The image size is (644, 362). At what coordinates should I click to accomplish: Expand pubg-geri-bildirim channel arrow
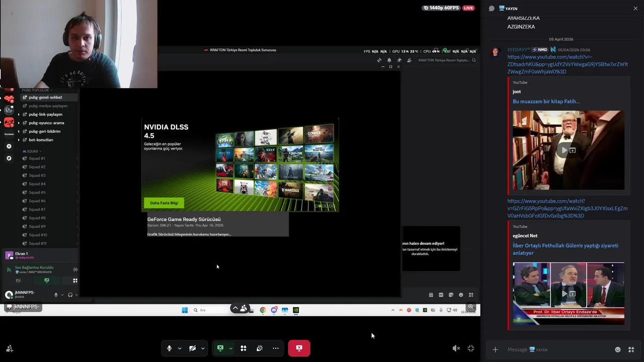coord(19,132)
